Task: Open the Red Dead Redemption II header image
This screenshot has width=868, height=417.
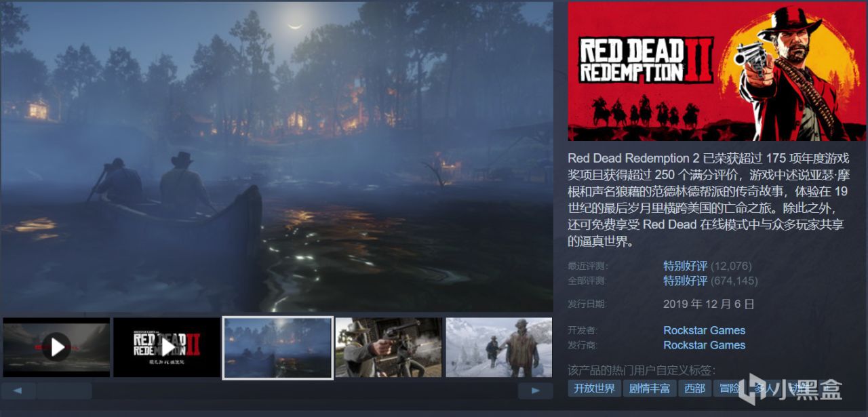Action: click(x=717, y=71)
